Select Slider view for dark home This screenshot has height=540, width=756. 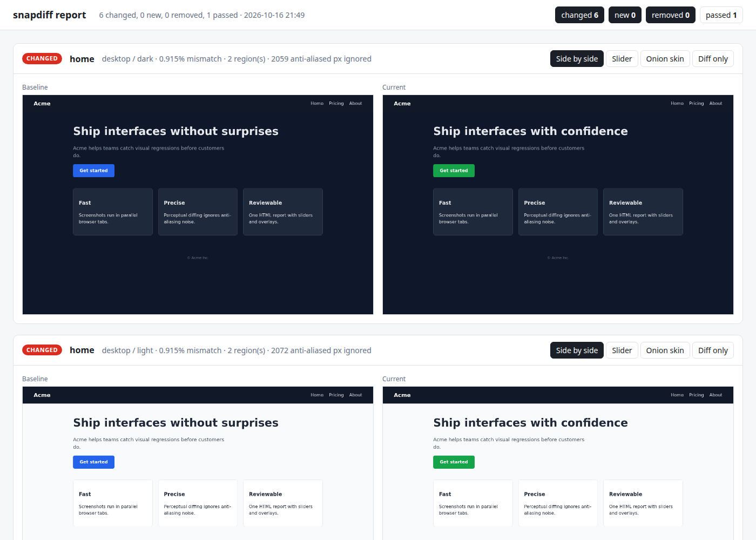click(x=622, y=59)
